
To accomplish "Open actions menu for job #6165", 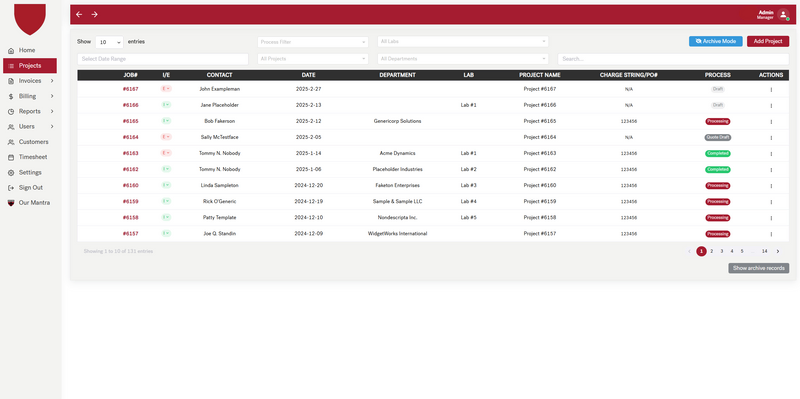I will [x=771, y=122].
